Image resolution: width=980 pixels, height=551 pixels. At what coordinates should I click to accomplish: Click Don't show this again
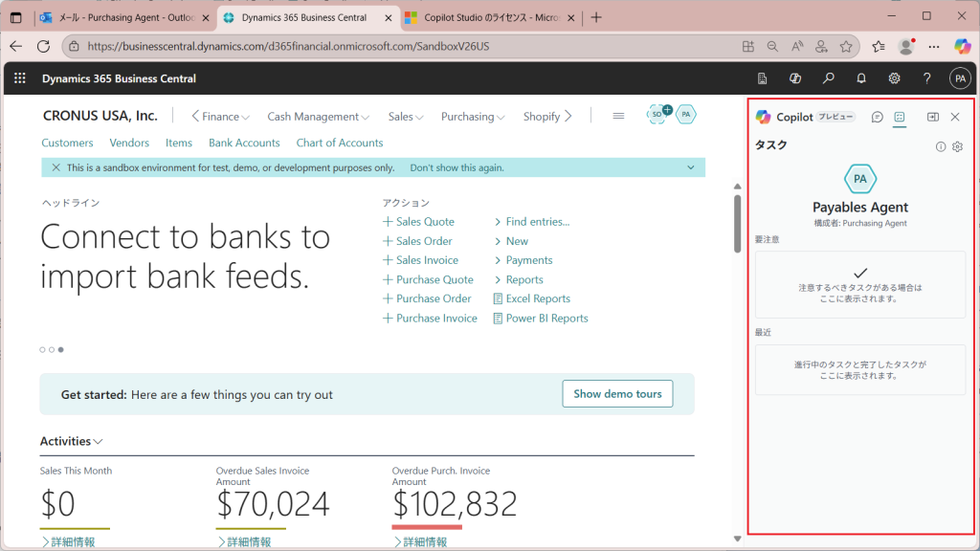457,167
